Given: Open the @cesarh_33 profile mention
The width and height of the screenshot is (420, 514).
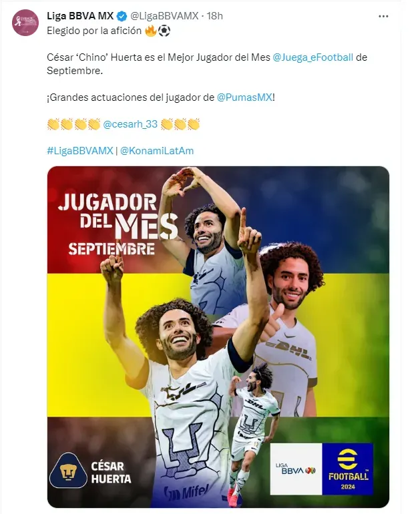Looking at the screenshot, I should pos(130,124).
